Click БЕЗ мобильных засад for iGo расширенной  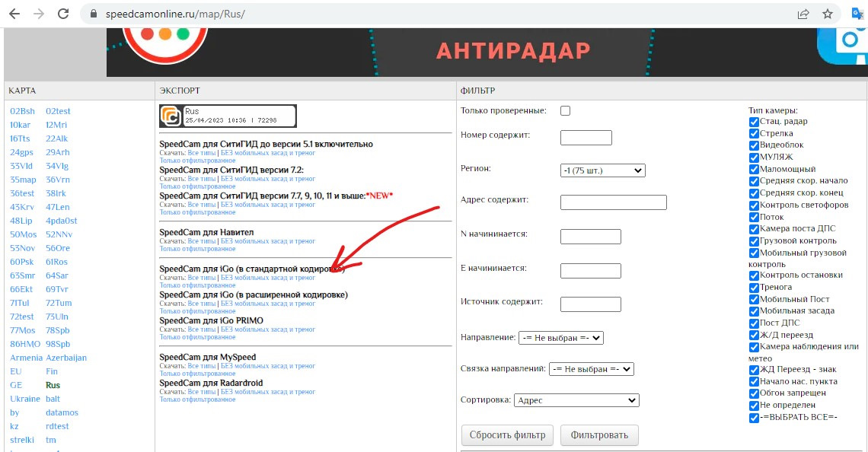(268, 304)
